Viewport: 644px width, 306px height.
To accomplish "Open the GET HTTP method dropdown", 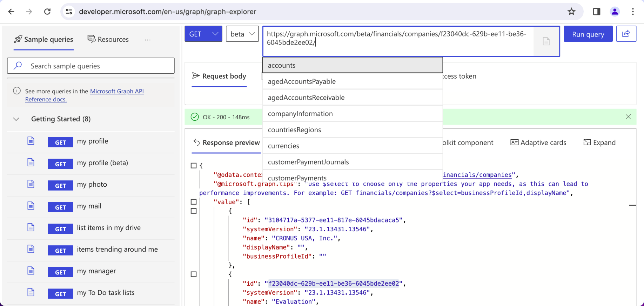I will tap(203, 34).
